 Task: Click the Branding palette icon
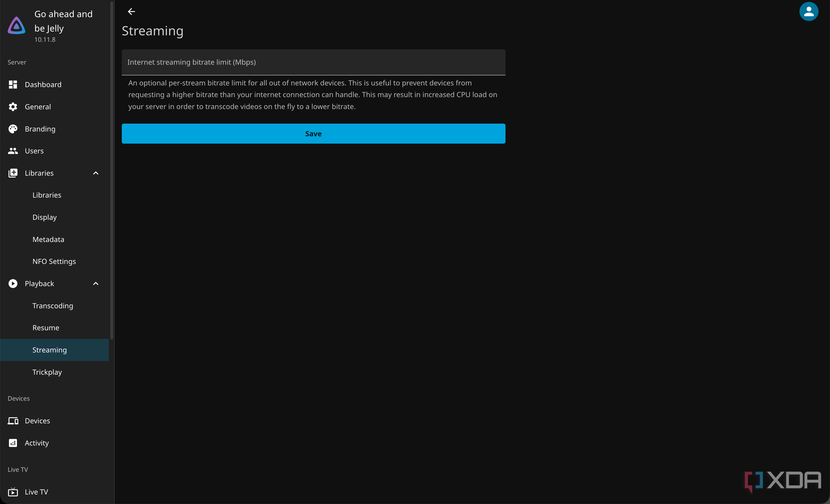tap(13, 129)
